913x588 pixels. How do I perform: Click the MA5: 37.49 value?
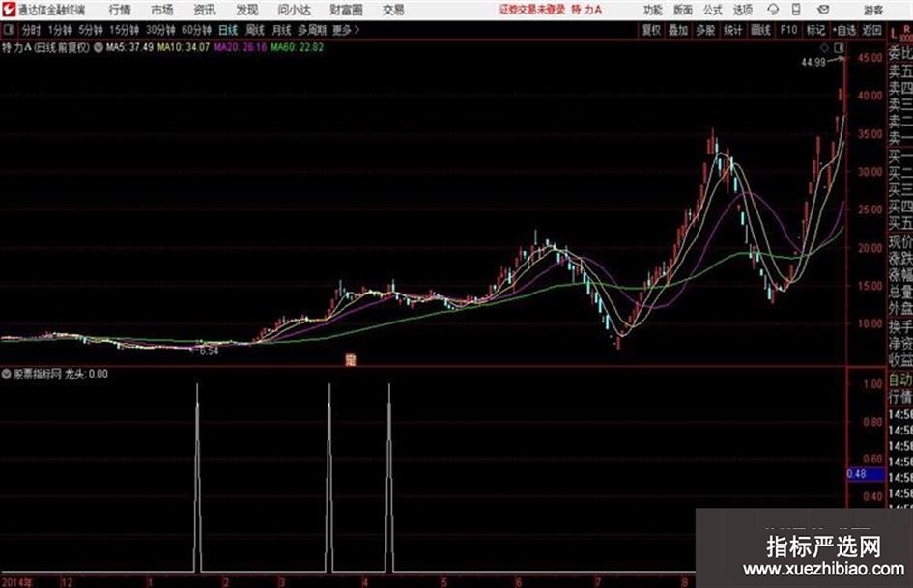click(x=129, y=47)
